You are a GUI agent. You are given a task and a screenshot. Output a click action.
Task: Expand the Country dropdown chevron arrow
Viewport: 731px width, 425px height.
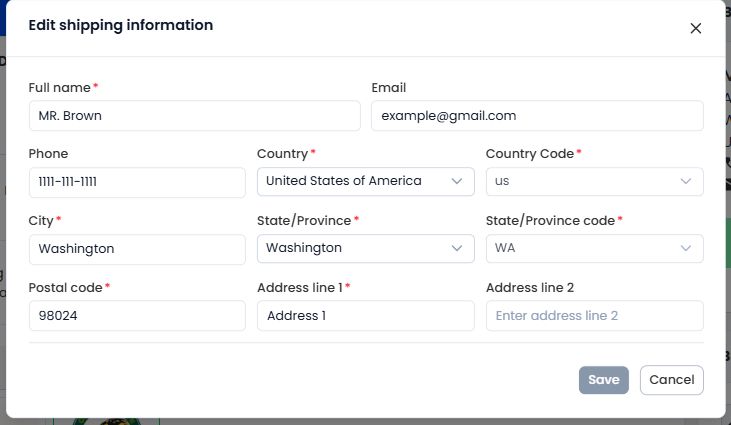457,181
